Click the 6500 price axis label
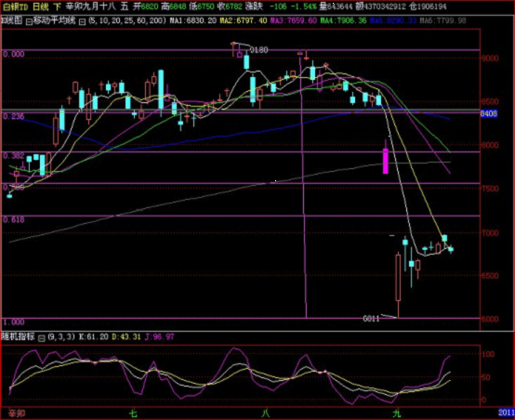 (x=490, y=276)
